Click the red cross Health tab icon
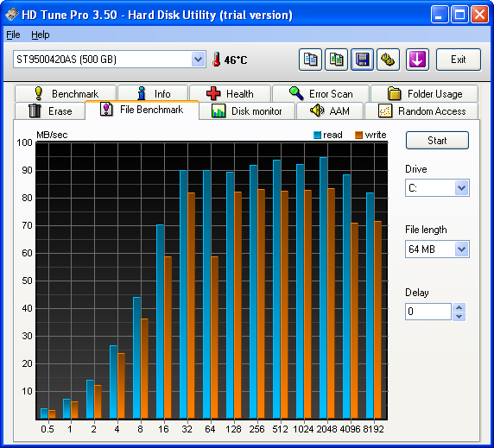 pos(213,93)
